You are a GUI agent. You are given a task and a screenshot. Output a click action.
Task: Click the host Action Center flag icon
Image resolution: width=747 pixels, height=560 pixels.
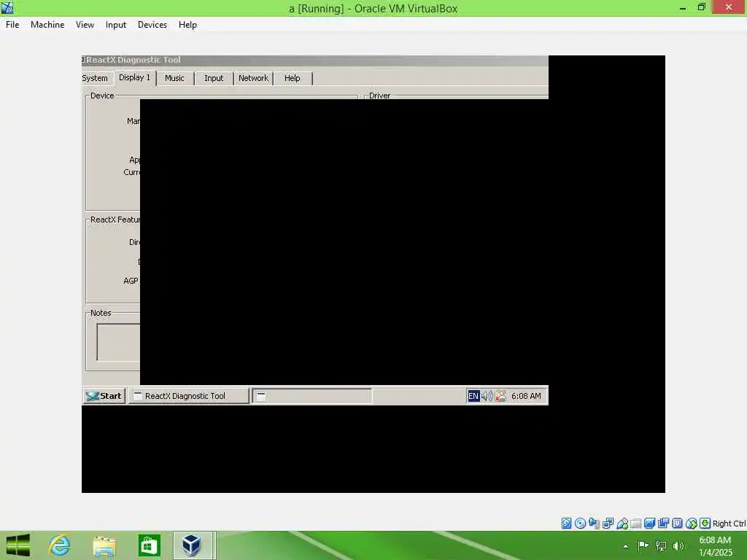[643, 545]
